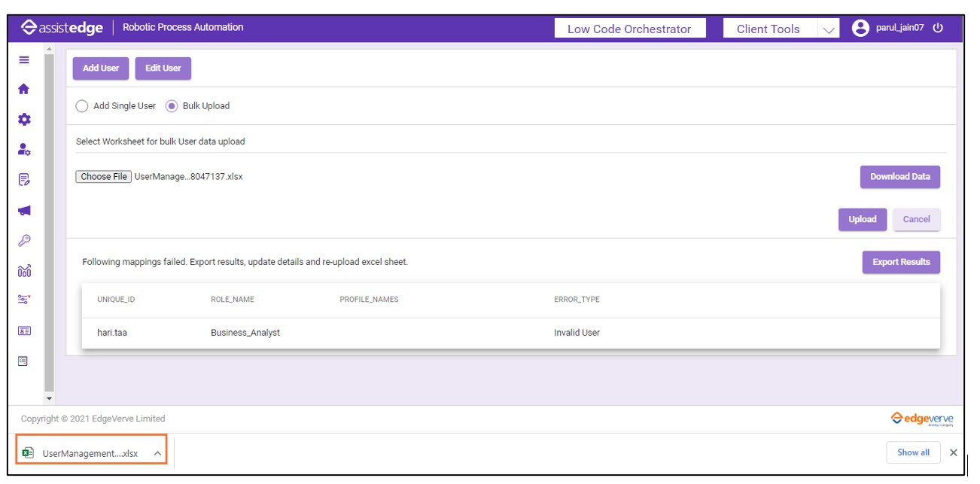980x484 pixels.
Task: Click the sidebar scrollbar up arrow
Action: click(x=50, y=50)
